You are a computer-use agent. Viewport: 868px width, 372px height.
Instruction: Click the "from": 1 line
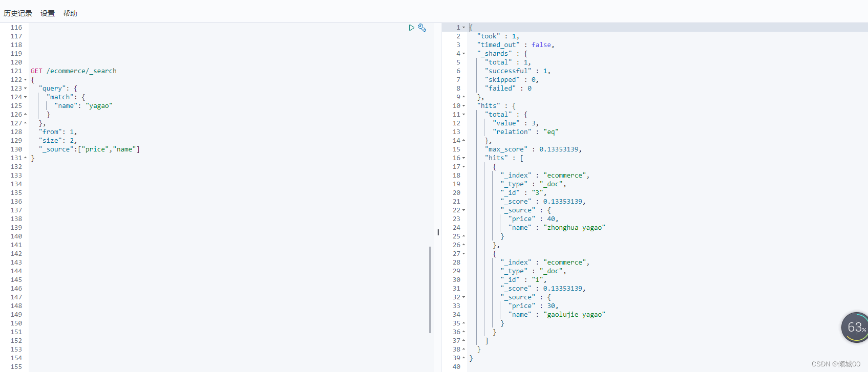tap(58, 132)
